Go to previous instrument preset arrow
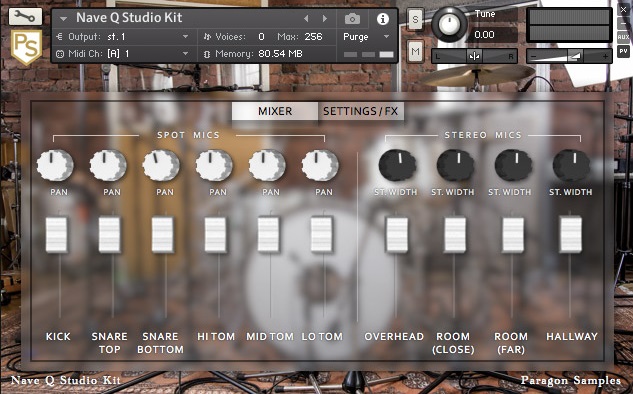This screenshot has height=394, width=633. pos(306,19)
